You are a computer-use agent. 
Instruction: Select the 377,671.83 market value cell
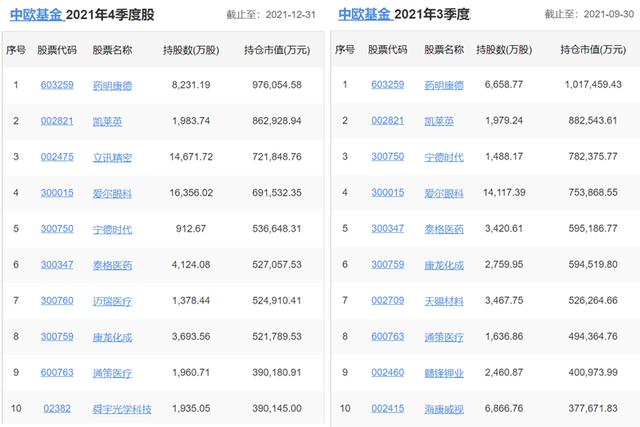click(x=593, y=408)
